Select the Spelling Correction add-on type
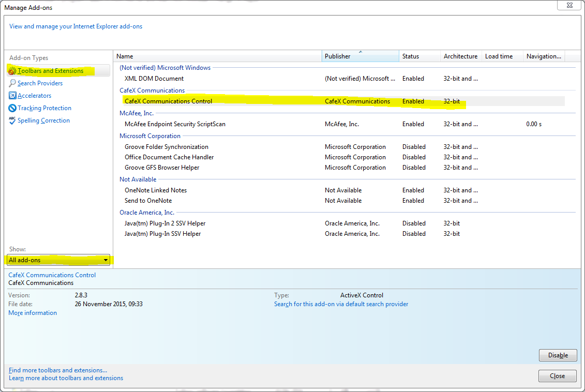The height and width of the screenshot is (392, 585). 43,120
